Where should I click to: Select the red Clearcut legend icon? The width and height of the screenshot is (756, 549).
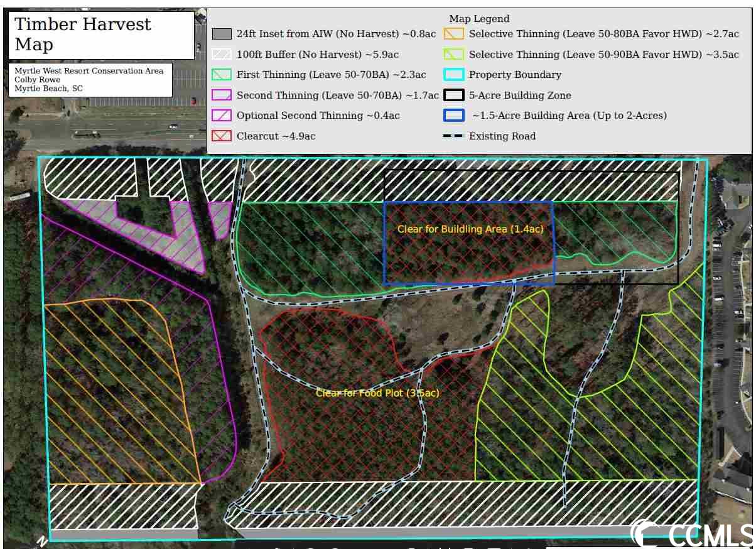[x=222, y=136]
